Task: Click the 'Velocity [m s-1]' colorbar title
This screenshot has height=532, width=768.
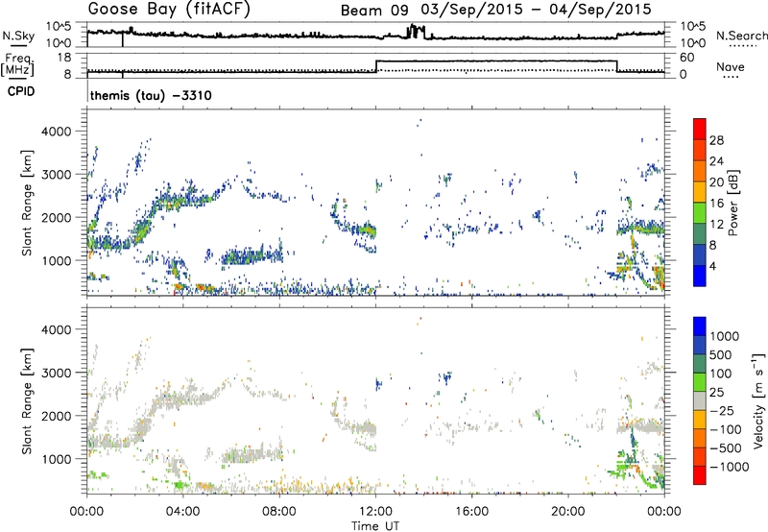Action: tap(758, 400)
